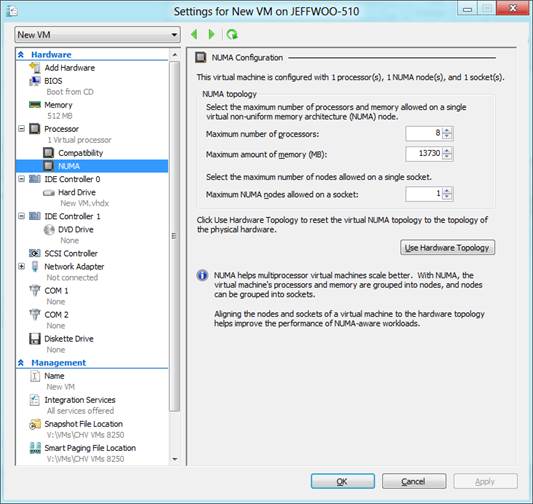
Task: Open Snapshot File Location settings
Action: tap(83, 424)
